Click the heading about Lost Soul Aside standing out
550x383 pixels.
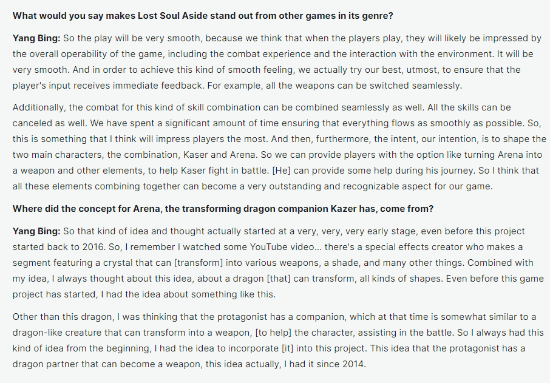point(203,16)
